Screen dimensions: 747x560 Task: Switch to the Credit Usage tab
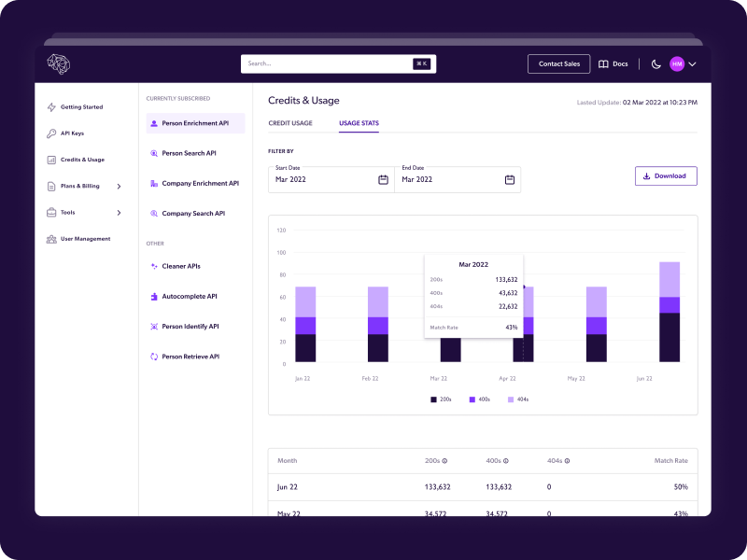pyautogui.click(x=290, y=123)
